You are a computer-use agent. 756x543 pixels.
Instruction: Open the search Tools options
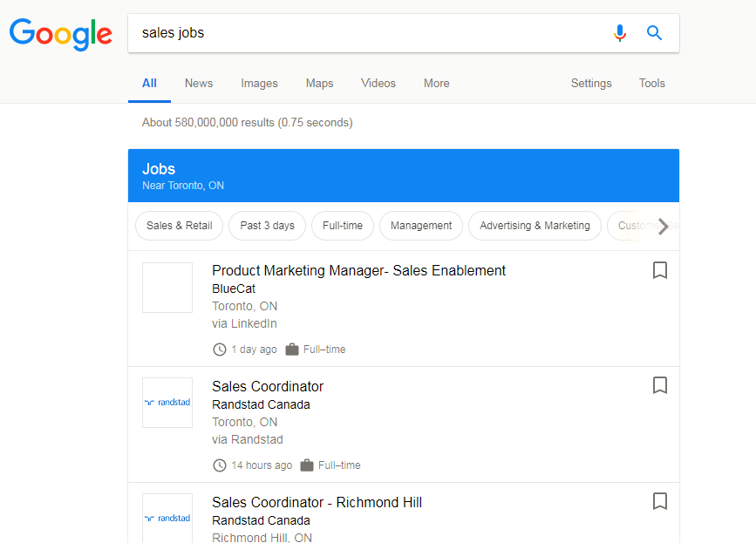click(652, 84)
